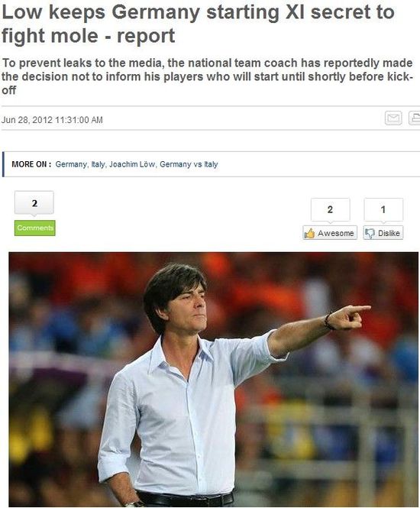This screenshot has width=420, height=508.
Task: Open the green Comments button
Action: [x=34, y=228]
